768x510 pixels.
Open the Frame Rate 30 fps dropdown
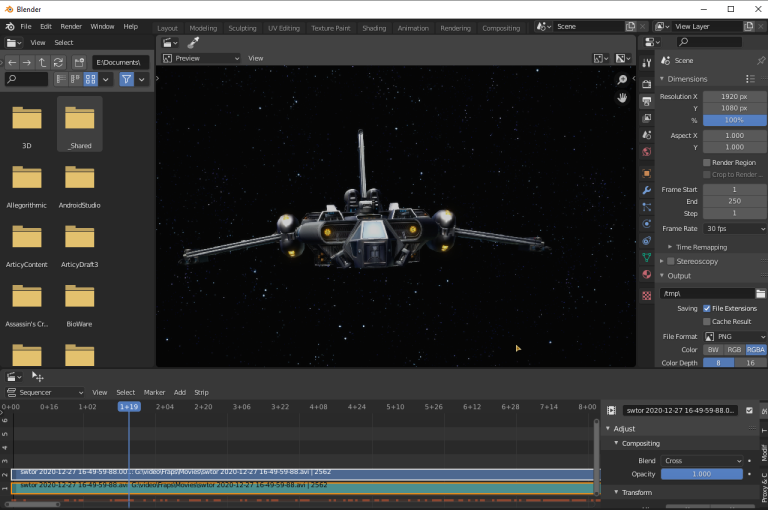[x=735, y=229]
